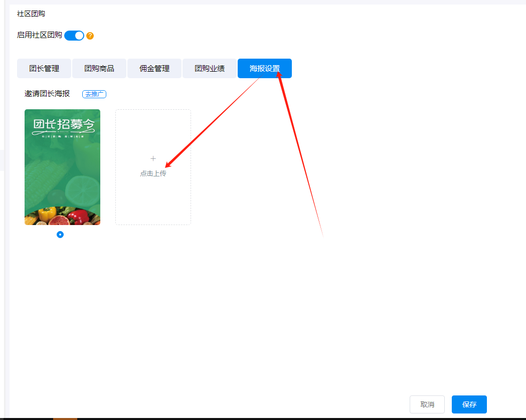Click the highlighted 海报设置 tab
This screenshot has width=526, height=420.
click(264, 68)
